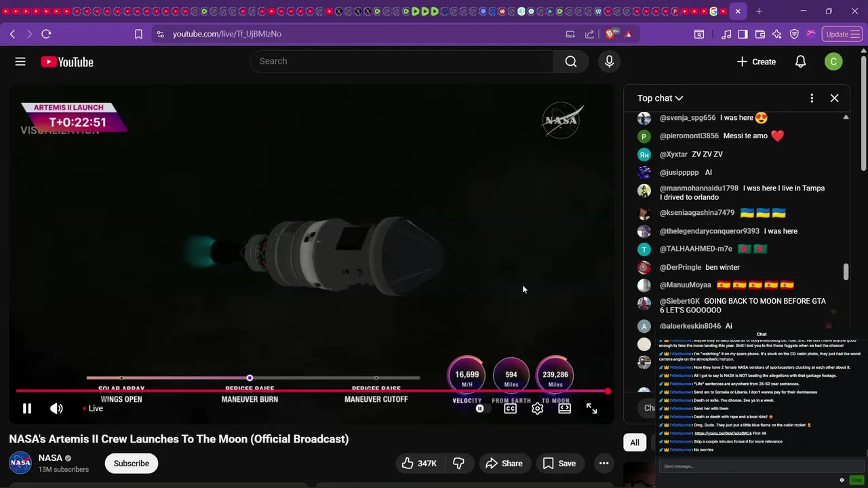Click the search magnifier button
The height and width of the screenshot is (488, 868).
click(571, 62)
